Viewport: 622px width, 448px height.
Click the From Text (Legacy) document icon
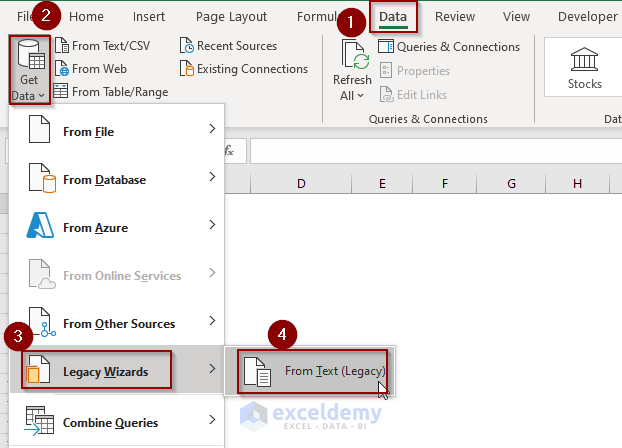[257, 372]
